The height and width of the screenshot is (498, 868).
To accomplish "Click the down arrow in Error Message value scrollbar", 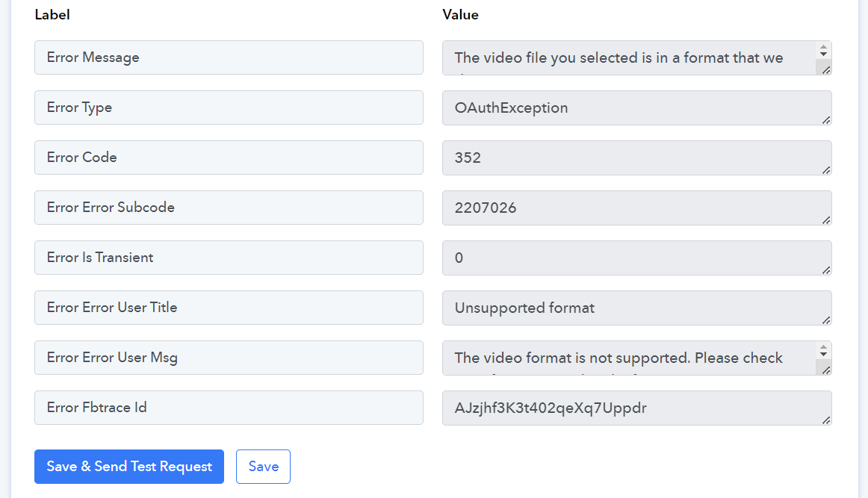I will pyautogui.click(x=824, y=54).
